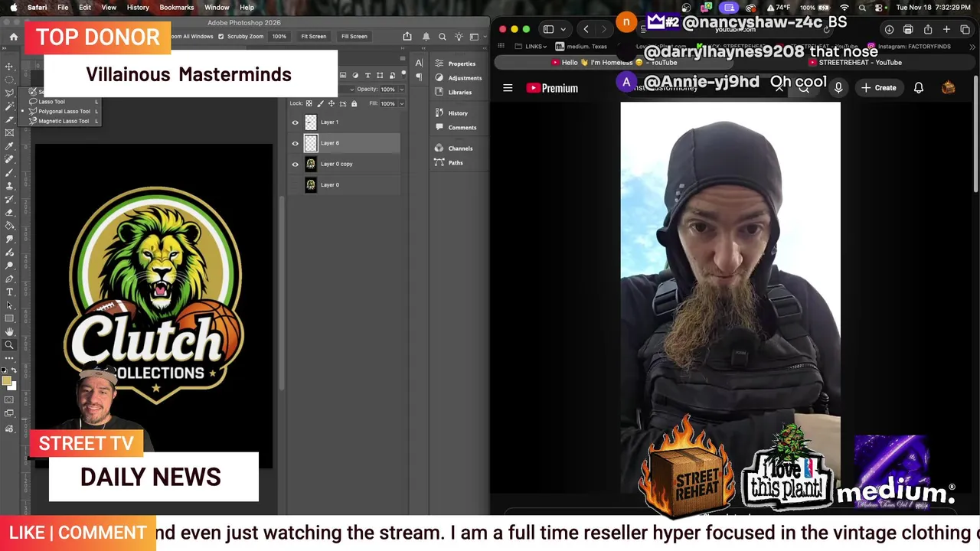Open Photoshop notifications bell
This screenshot has height=551, width=980.
[426, 36]
